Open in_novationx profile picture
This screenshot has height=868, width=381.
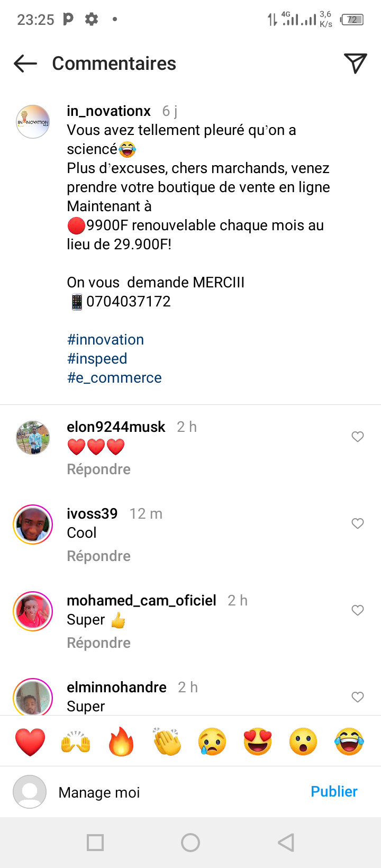point(33,122)
